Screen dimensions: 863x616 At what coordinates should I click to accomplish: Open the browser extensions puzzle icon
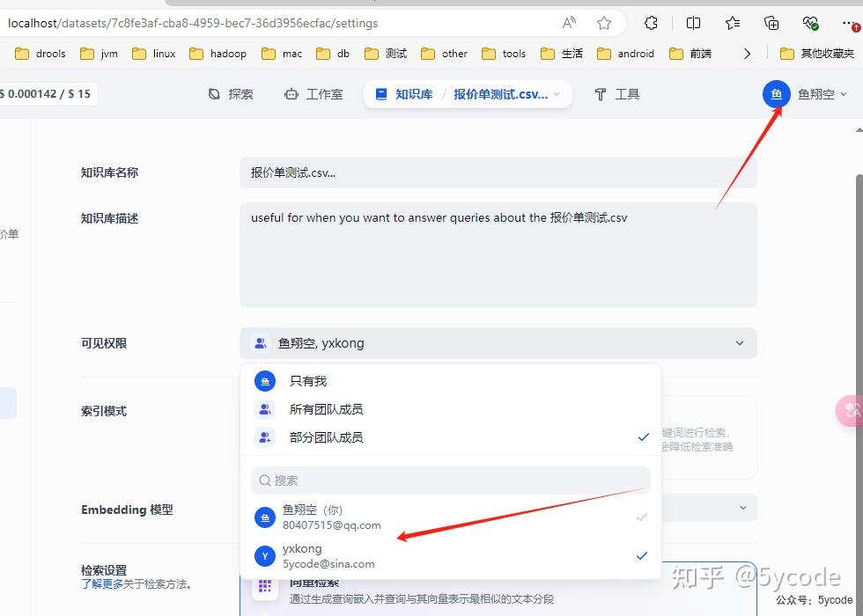[651, 23]
